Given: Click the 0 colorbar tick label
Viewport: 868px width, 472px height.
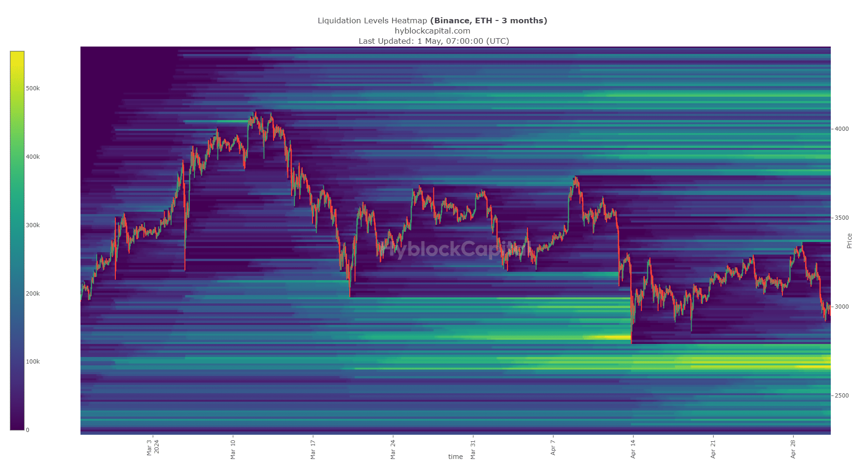Looking at the screenshot, I should 27,430.
